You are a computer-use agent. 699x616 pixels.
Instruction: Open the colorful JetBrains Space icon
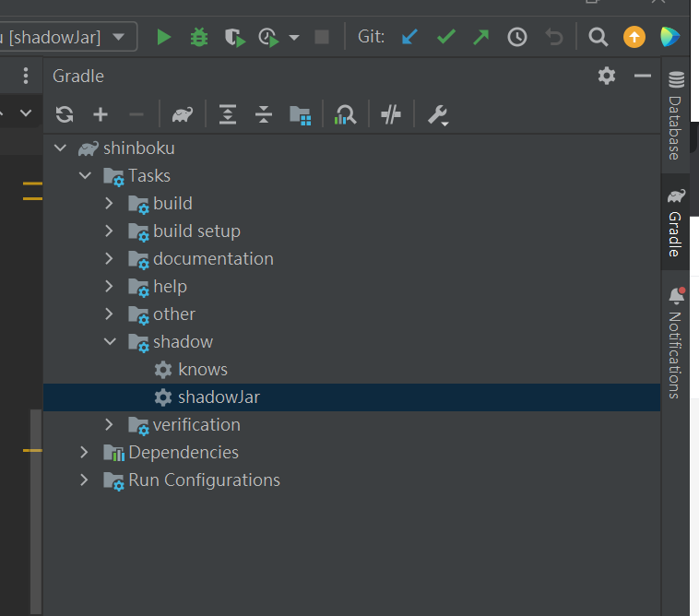669,37
